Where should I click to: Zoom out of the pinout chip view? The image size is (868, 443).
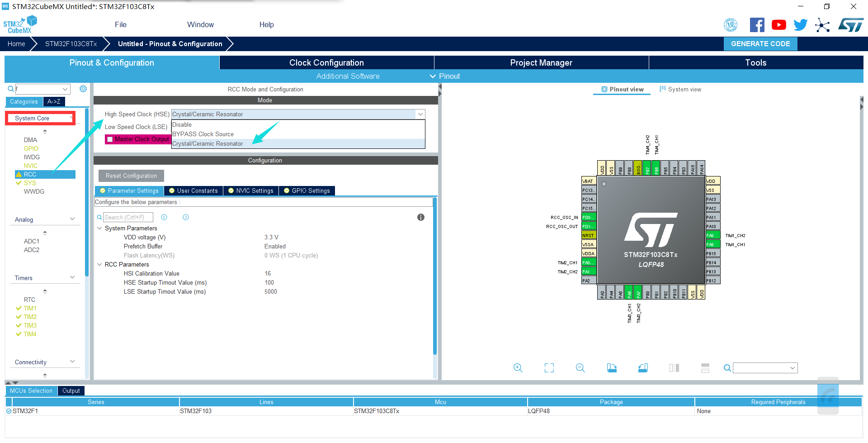(x=580, y=368)
